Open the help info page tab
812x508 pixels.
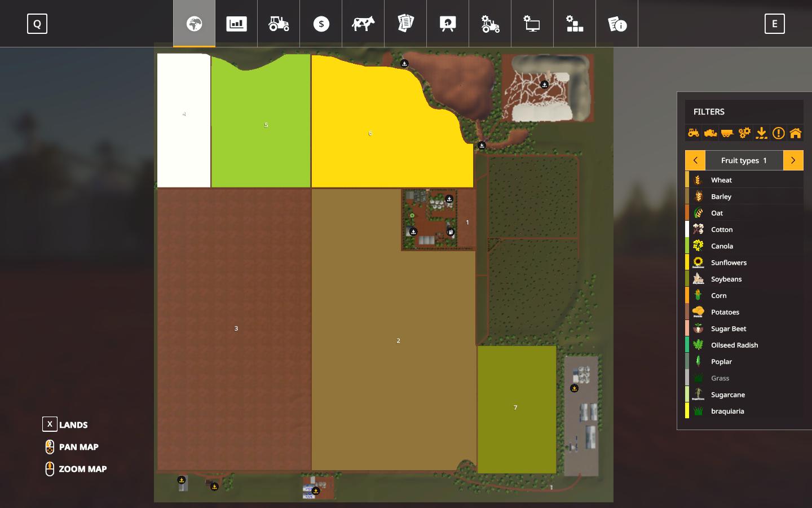point(617,24)
